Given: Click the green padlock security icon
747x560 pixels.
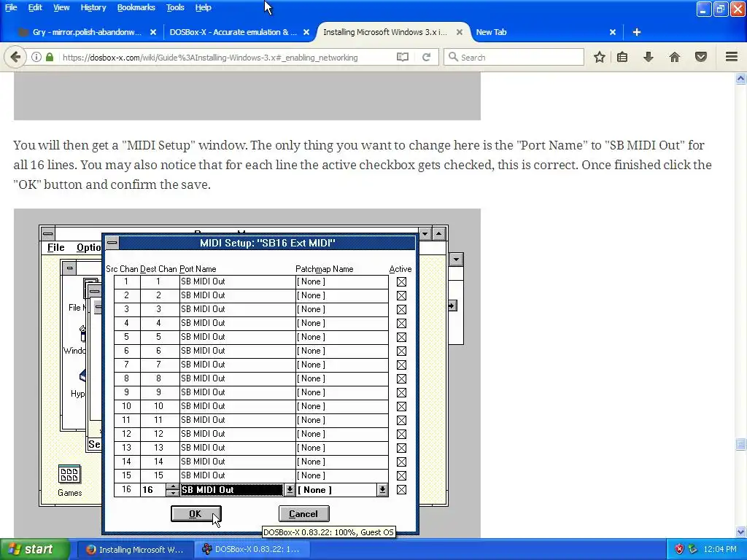Looking at the screenshot, I should [50, 57].
